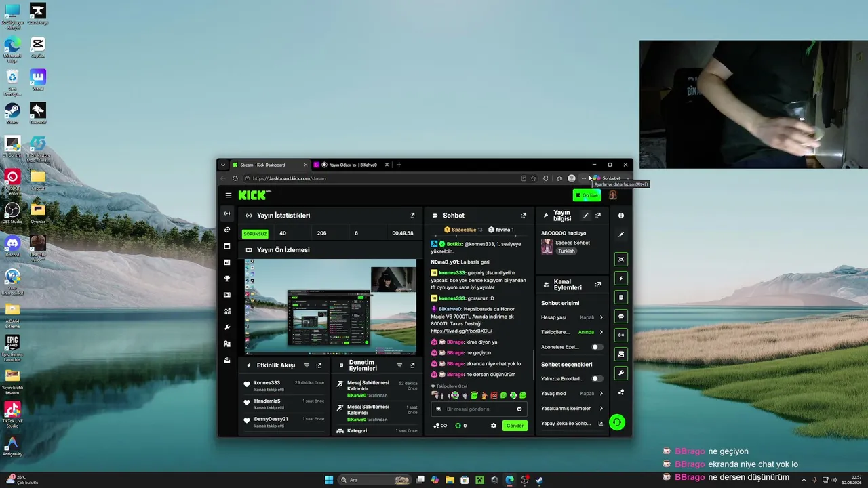Bookmark this page with the star icon
The image size is (868, 488).
(x=534, y=178)
